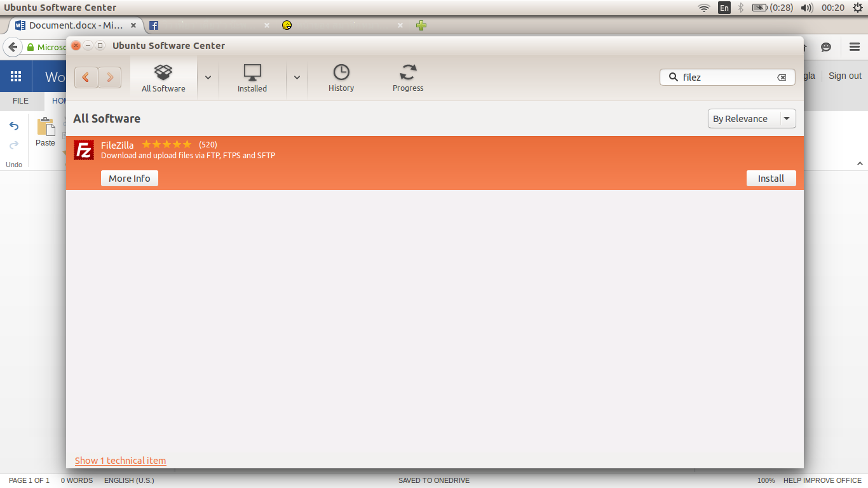Click 0 WORDS in status bar
The image size is (868, 488).
[x=77, y=480]
